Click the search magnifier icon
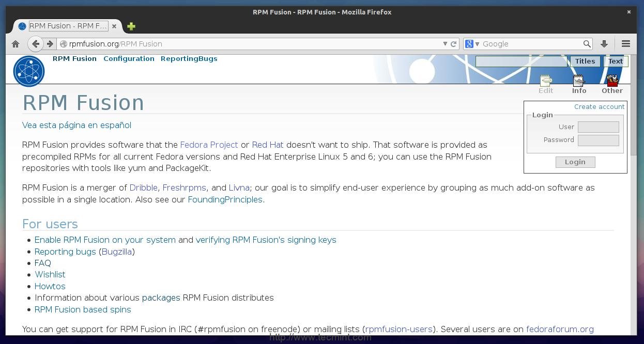Image resolution: width=644 pixels, height=344 pixels. point(587,44)
